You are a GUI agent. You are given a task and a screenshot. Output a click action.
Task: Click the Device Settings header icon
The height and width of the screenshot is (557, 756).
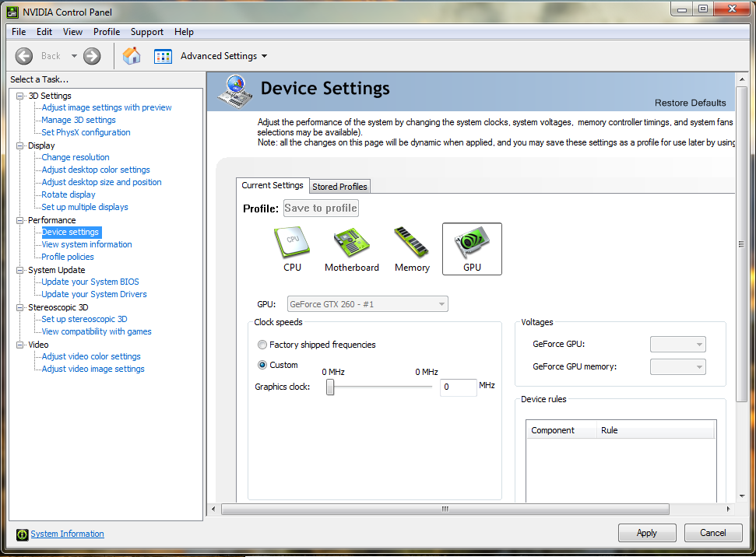point(235,92)
